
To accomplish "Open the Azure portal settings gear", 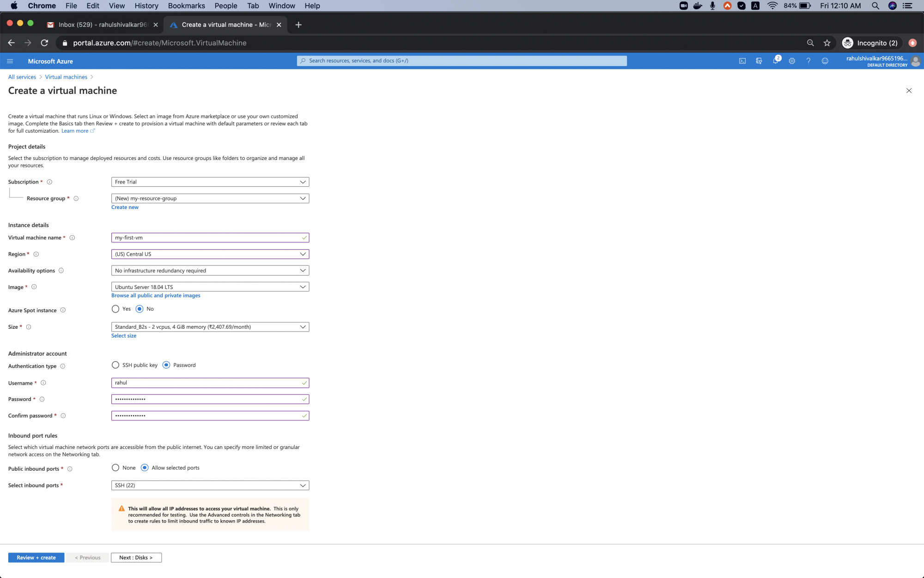I will (792, 61).
